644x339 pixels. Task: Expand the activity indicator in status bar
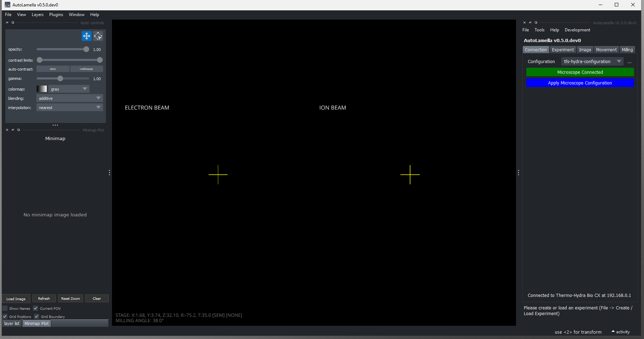tap(620, 332)
